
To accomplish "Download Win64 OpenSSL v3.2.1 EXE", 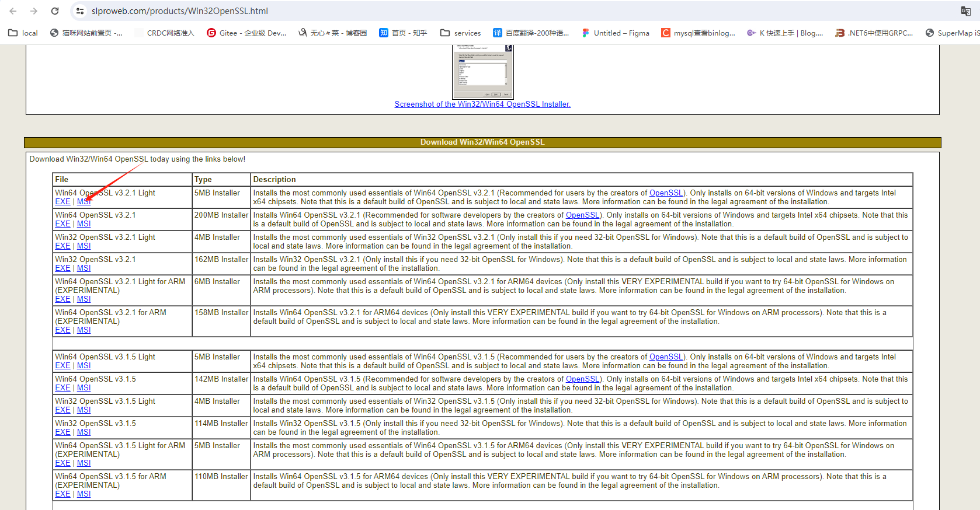I will click(62, 224).
